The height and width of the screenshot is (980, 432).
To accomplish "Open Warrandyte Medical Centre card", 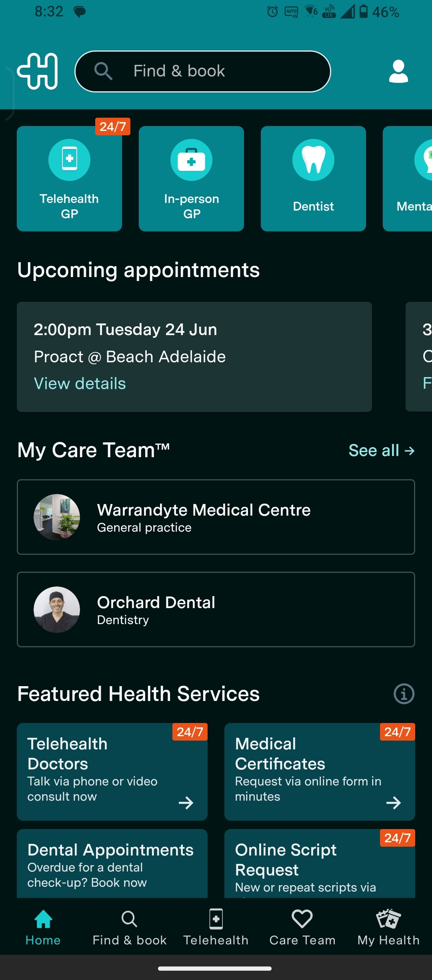I will (216, 517).
